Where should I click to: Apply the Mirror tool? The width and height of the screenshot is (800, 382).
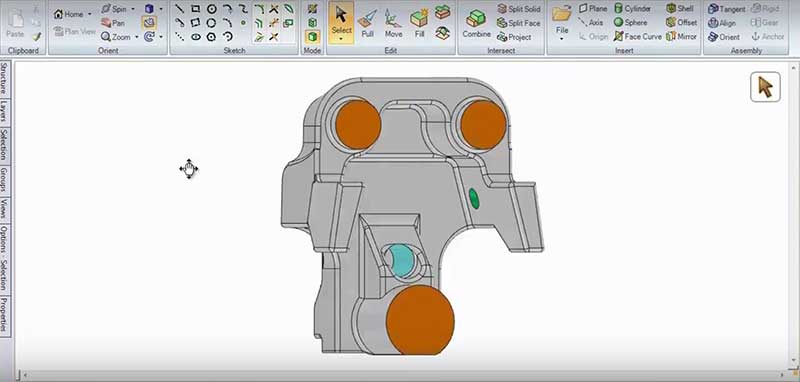coord(682,37)
